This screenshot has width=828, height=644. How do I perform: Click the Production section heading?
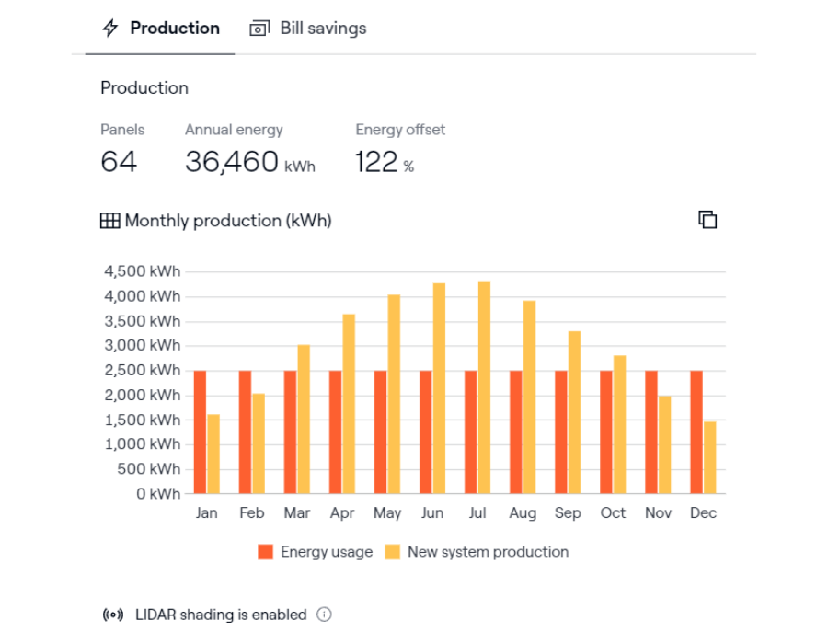coord(144,87)
